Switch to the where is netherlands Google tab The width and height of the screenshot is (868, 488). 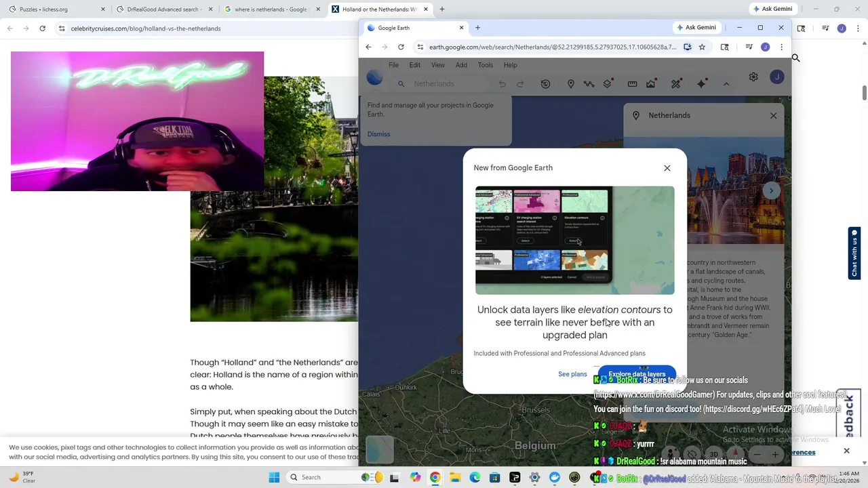click(x=273, y=9)
